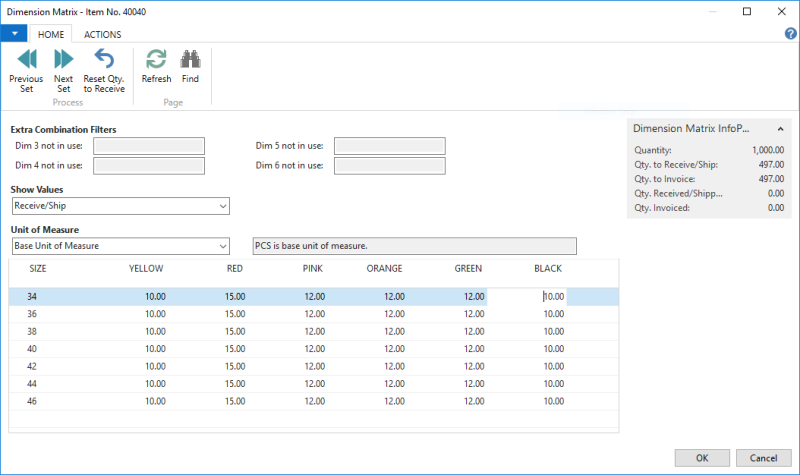
Task: Click YELLOW value in size 46 row
Action: 155,402
